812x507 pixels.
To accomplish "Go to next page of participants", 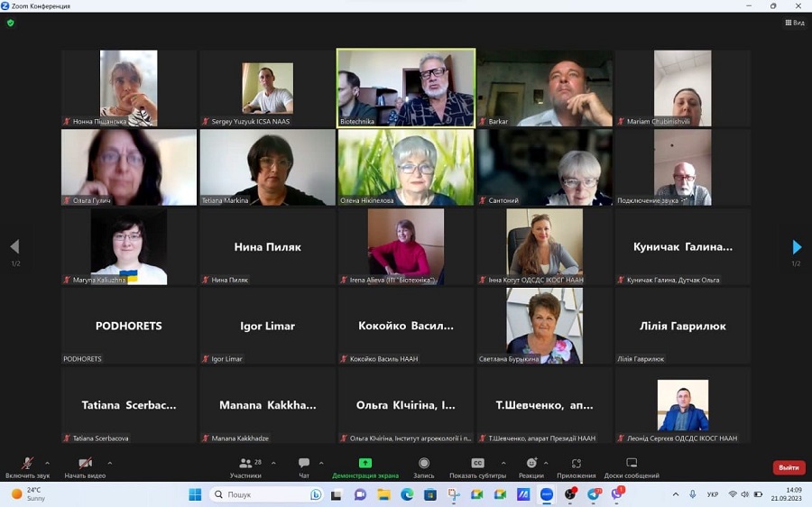I will (796, 247).
